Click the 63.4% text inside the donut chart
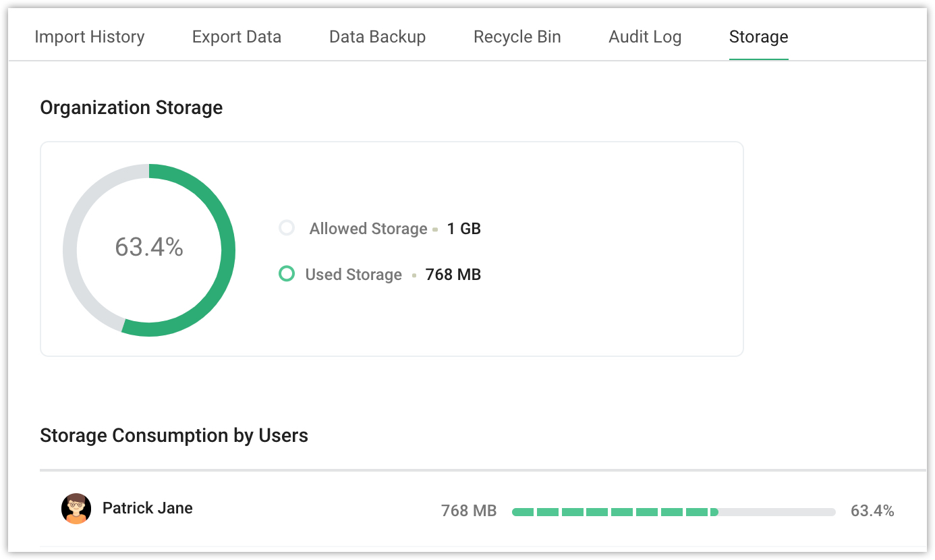This screenshot has width=935, height=560. click(x=149, y=248)
